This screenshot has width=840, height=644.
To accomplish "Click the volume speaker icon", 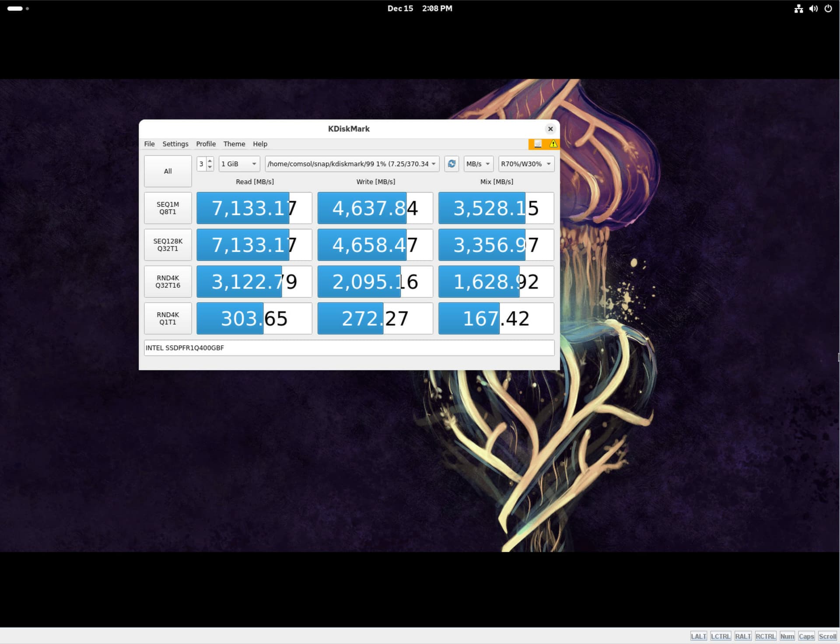I will (813, 8).
